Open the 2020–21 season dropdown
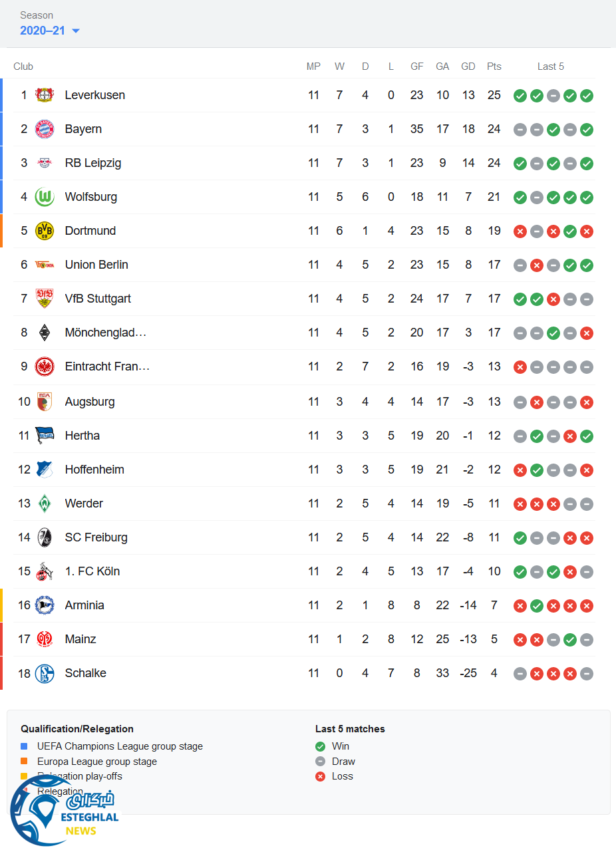 (x=43, y=31)
